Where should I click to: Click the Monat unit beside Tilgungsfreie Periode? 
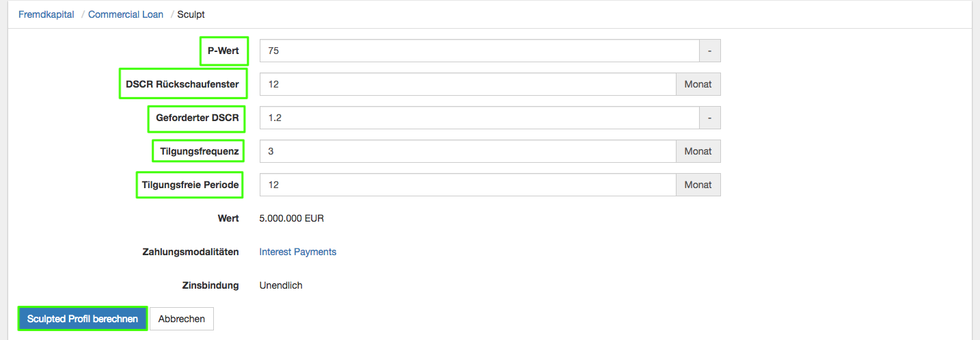point(698,185)
